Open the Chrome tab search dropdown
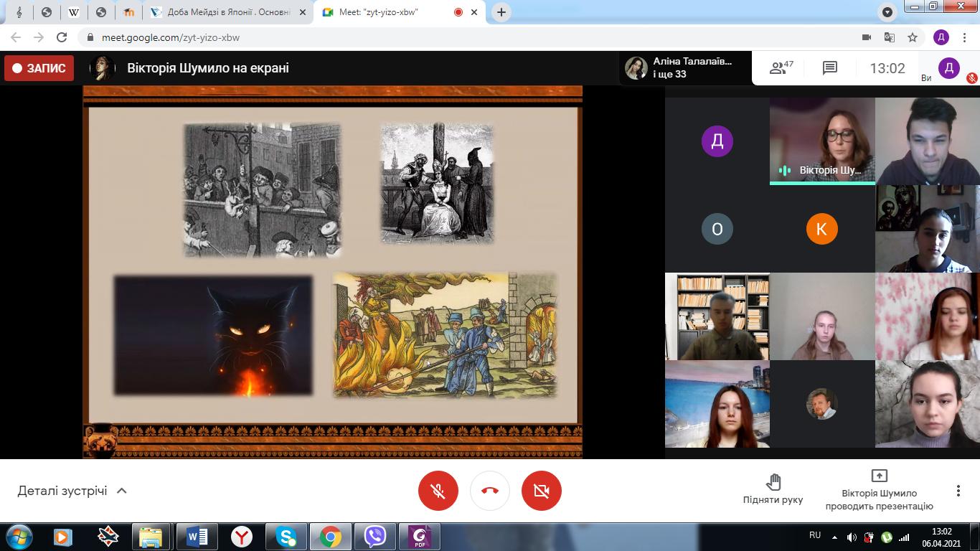 click(x=887, y=12)
